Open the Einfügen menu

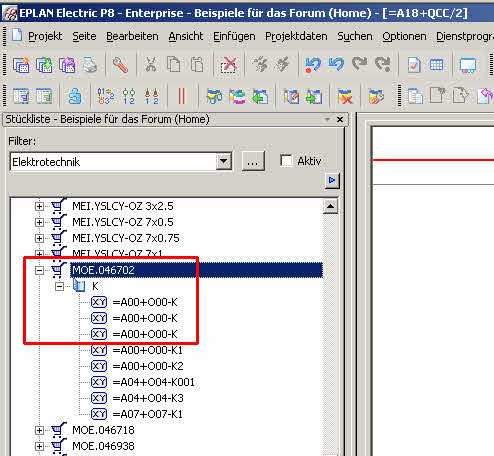tap(234, 36)
